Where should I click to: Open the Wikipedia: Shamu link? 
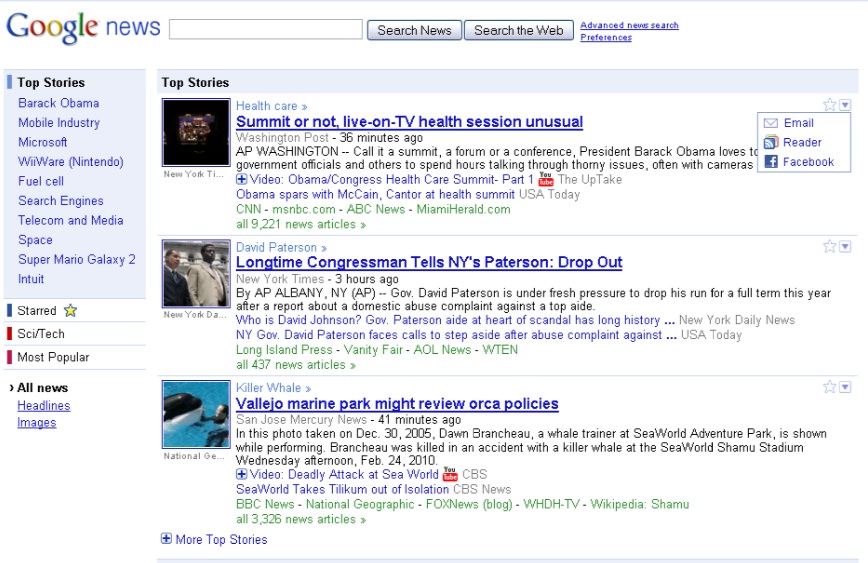click(x=639, y=504)
